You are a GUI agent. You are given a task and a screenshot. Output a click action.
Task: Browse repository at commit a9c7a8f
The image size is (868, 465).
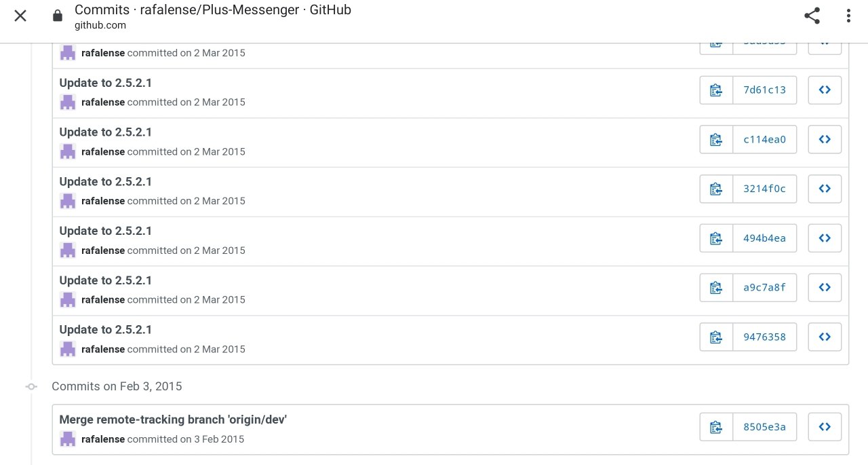click(x=825, y=287)
